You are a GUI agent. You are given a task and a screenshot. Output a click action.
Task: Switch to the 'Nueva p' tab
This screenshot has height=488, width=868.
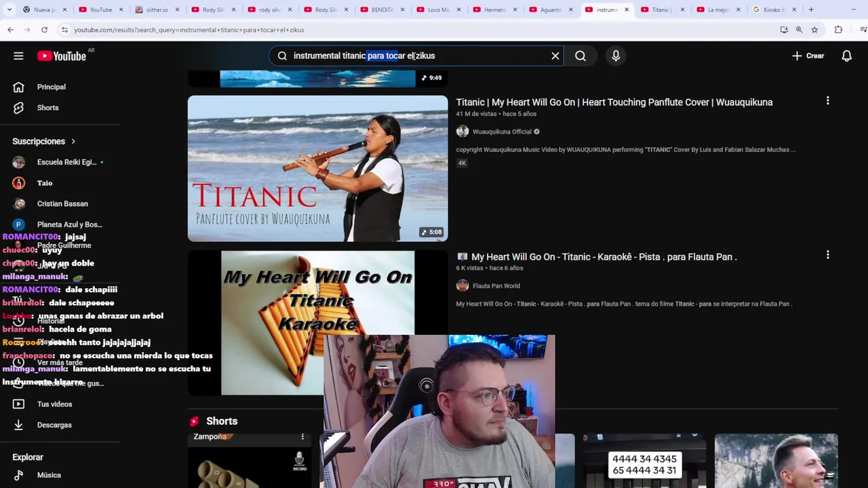coord(45,9)
